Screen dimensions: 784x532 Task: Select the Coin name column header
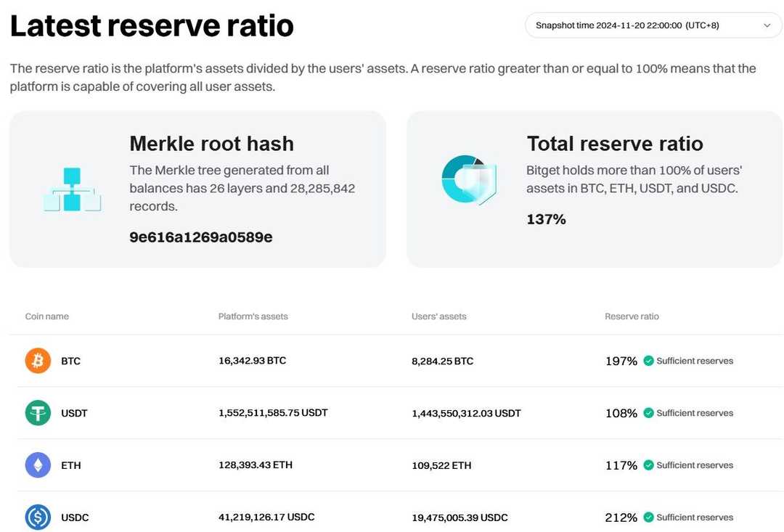pyautogui.click(x=46, y=316)
